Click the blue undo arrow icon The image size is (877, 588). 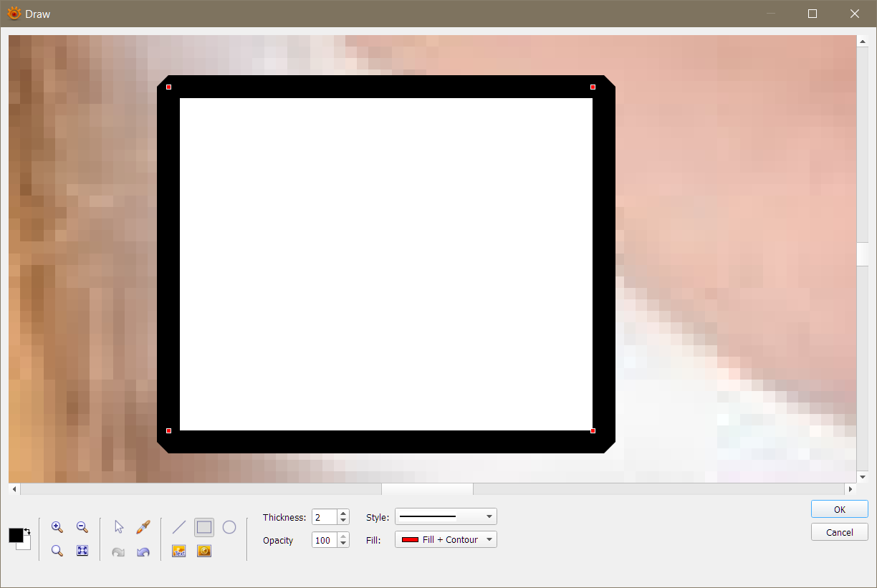[x=143, y=551]
